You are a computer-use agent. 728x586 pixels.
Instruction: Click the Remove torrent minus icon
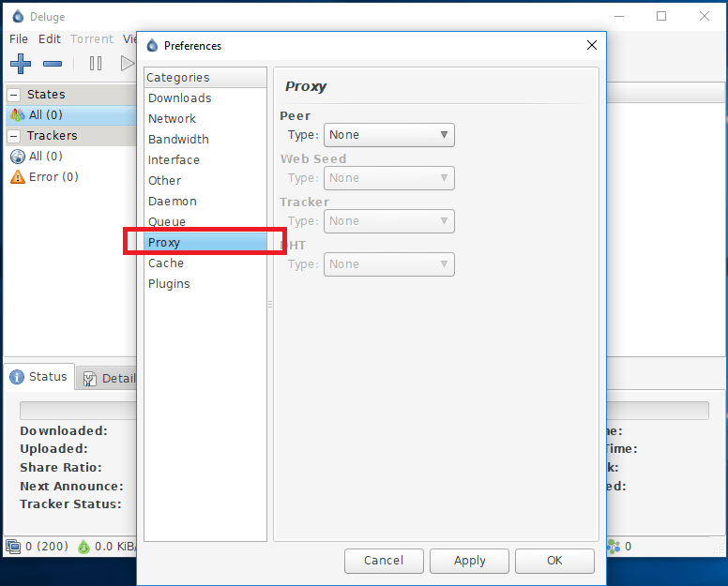tap(53, 64)
